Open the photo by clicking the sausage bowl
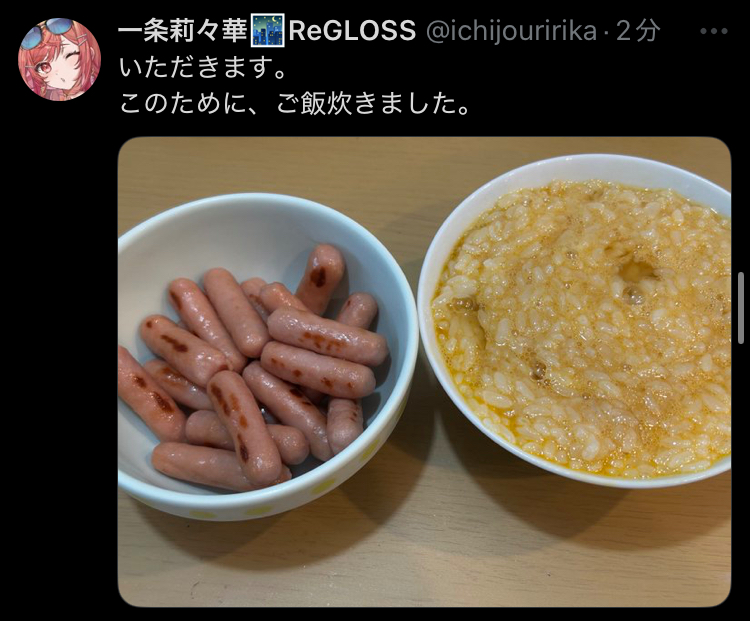The width and height of the screenshot is (750, 621). [x=267, y=356]
